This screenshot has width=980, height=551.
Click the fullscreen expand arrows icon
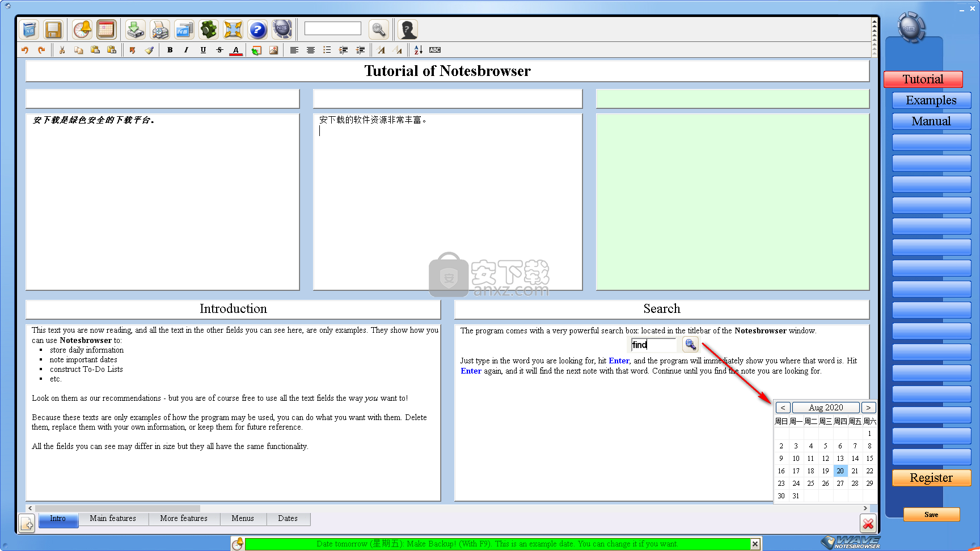[x=233, y=29]
